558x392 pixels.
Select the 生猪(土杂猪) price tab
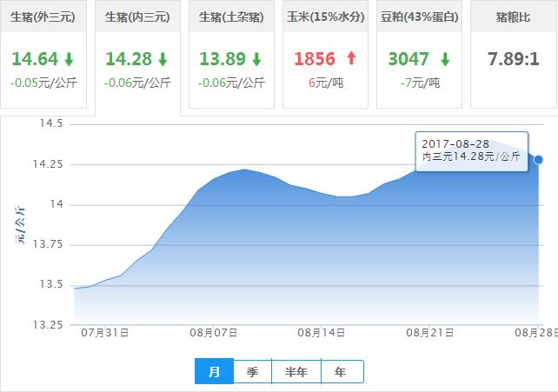click(231, 54)
